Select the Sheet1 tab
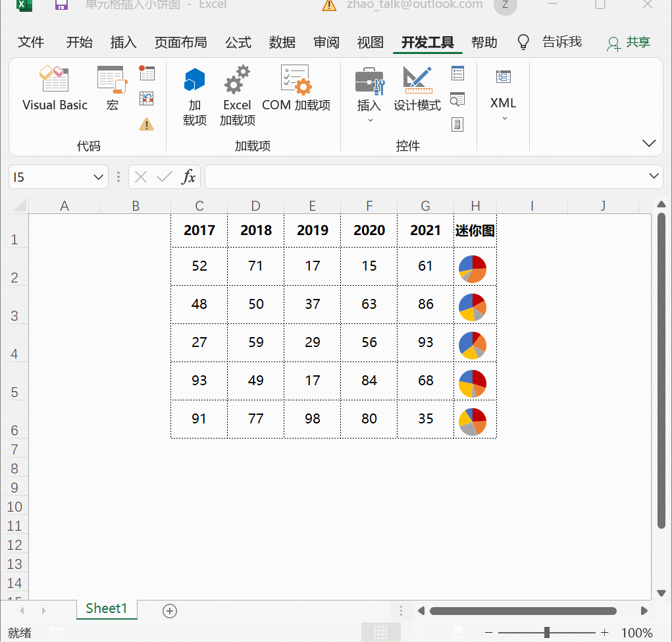672x642 pixels. [107, 608]
